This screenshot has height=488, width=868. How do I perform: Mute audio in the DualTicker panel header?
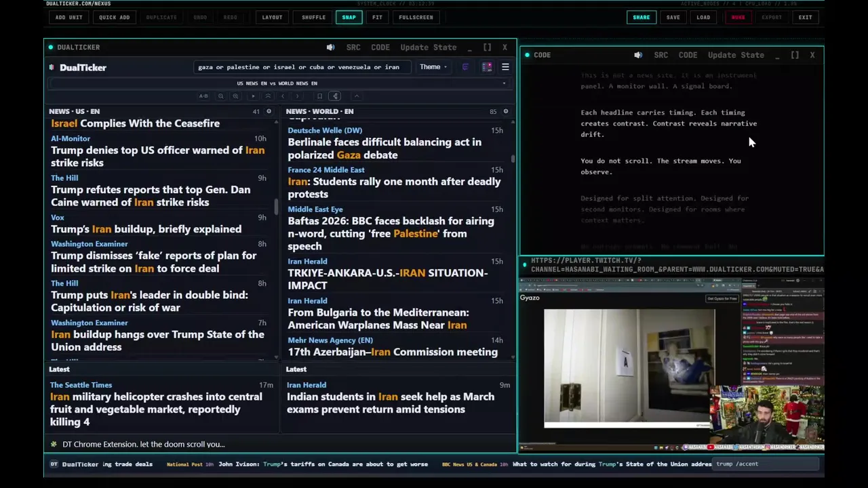(330, 47)
